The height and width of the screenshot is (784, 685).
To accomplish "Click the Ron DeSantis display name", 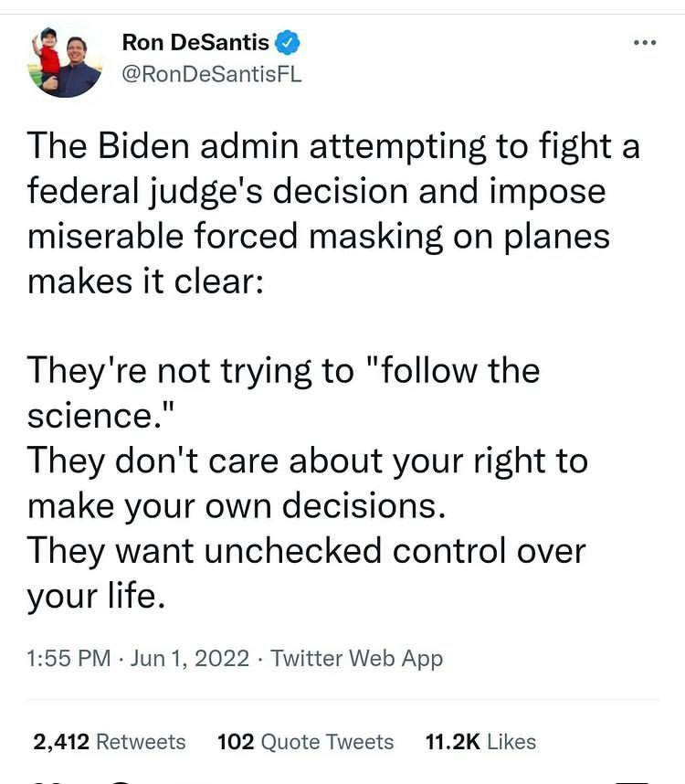I will point(195,42).
